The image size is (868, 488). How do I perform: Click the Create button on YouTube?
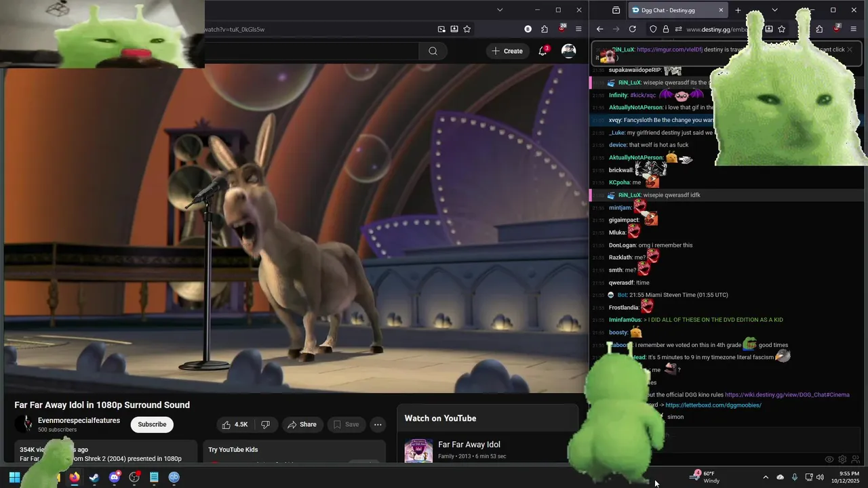coord(507,51)
